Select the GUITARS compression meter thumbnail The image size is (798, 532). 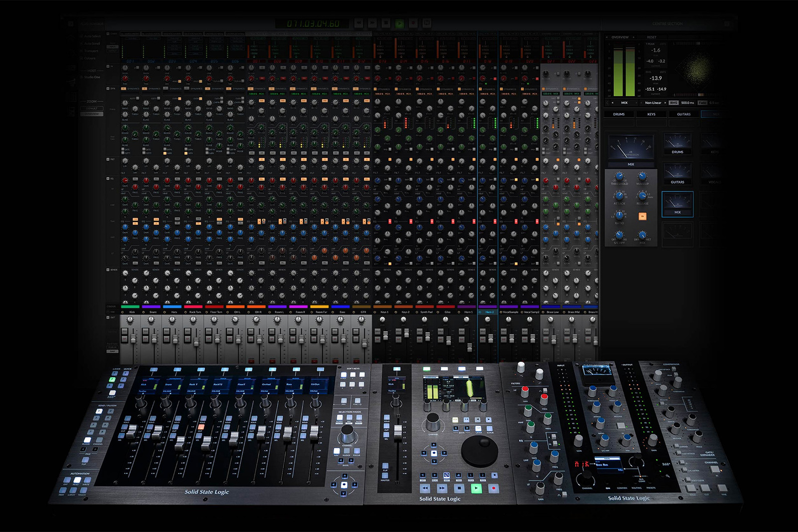(x=677, y=175)
